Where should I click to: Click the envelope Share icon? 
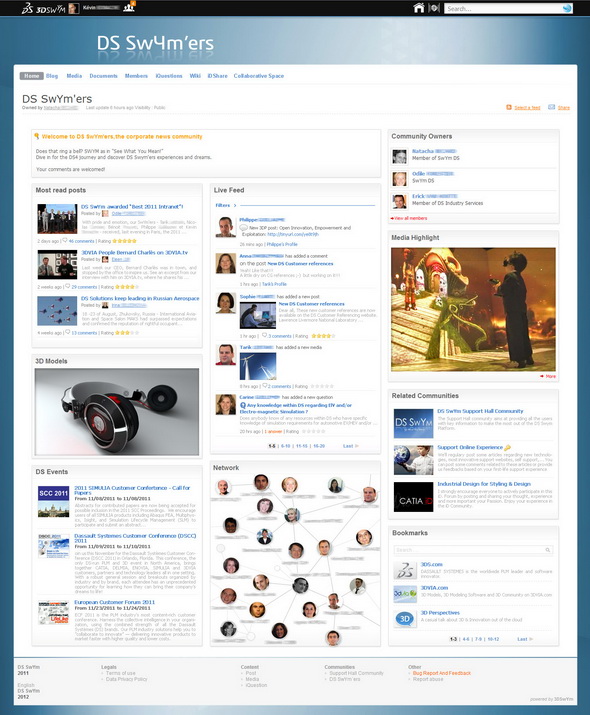(x=551, y=107)
